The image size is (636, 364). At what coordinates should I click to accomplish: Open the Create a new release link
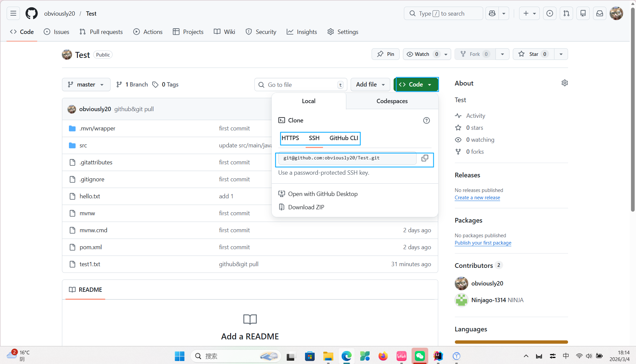[477, 198]
